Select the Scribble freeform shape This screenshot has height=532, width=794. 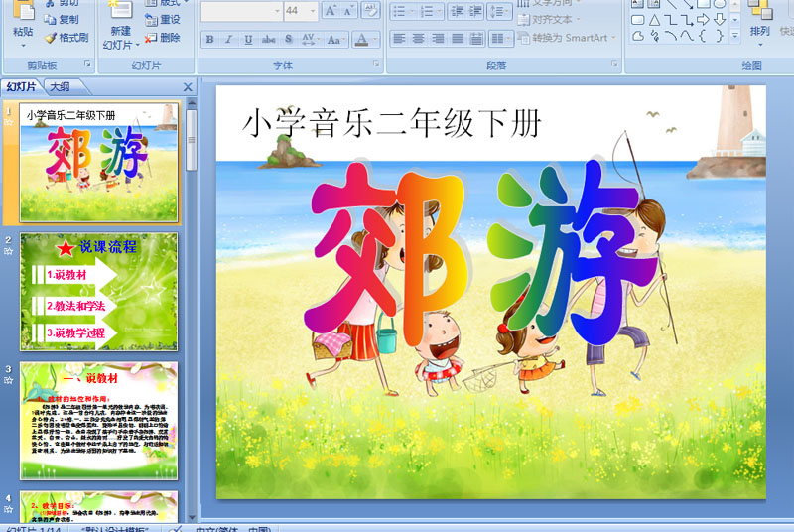[x=654, y=36]
